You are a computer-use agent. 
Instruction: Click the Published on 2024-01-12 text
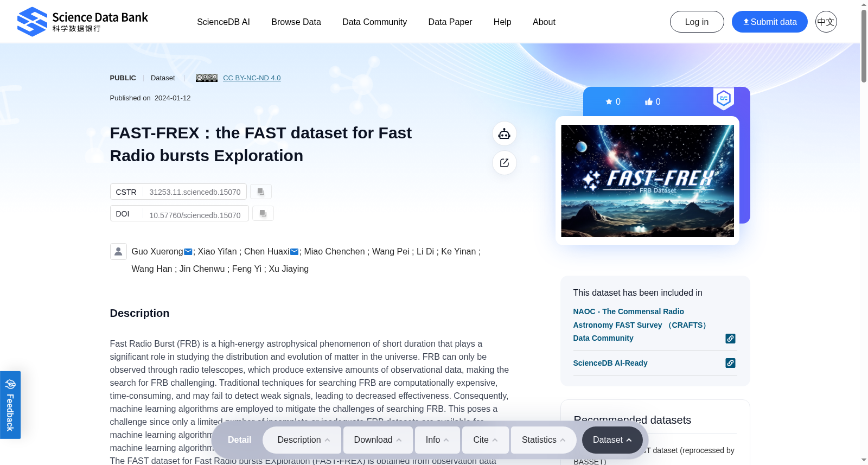(x=150, y=98)
